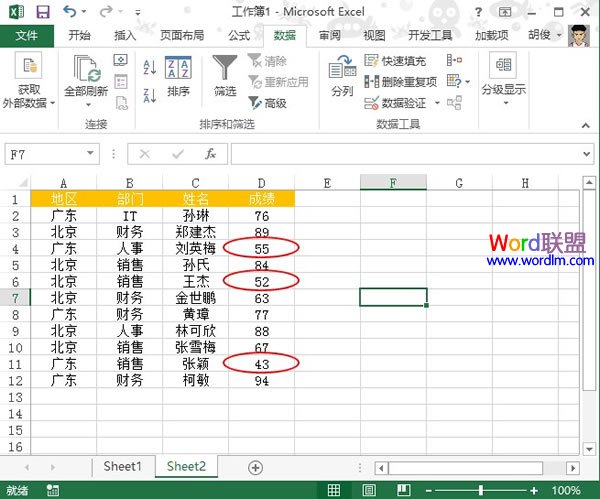The image size is (600, 499).
Task: Open the Formulas tab
Action: click(x=239, y=36)
